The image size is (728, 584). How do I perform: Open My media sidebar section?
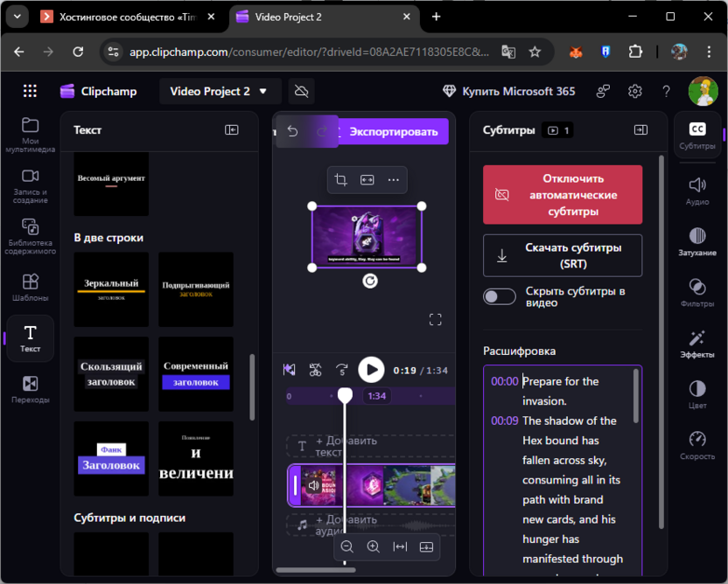[30, 135]
